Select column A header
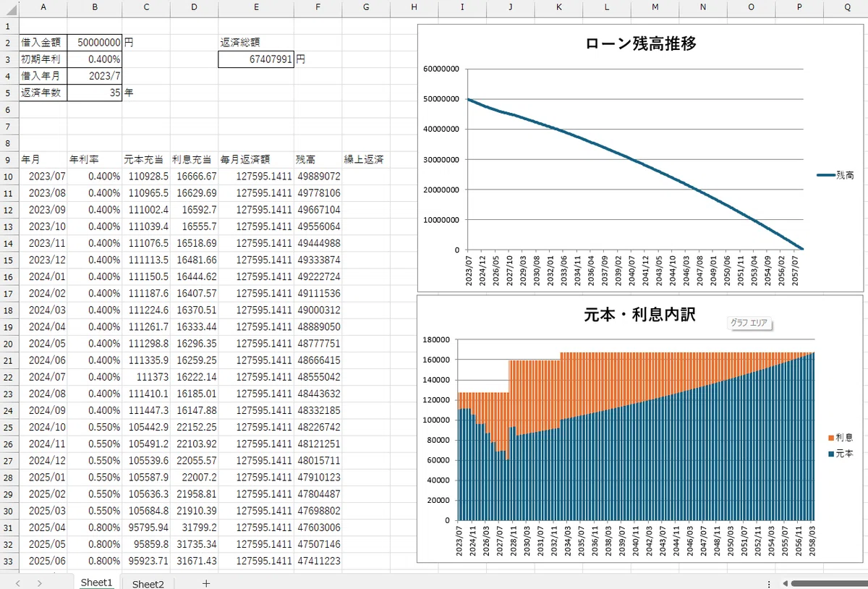 pos(43,7)
